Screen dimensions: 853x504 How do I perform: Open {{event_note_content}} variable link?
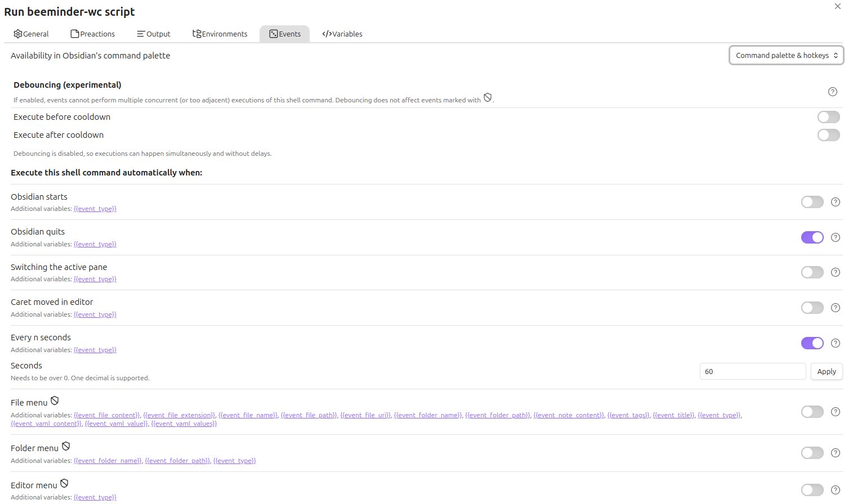[569, 415]
